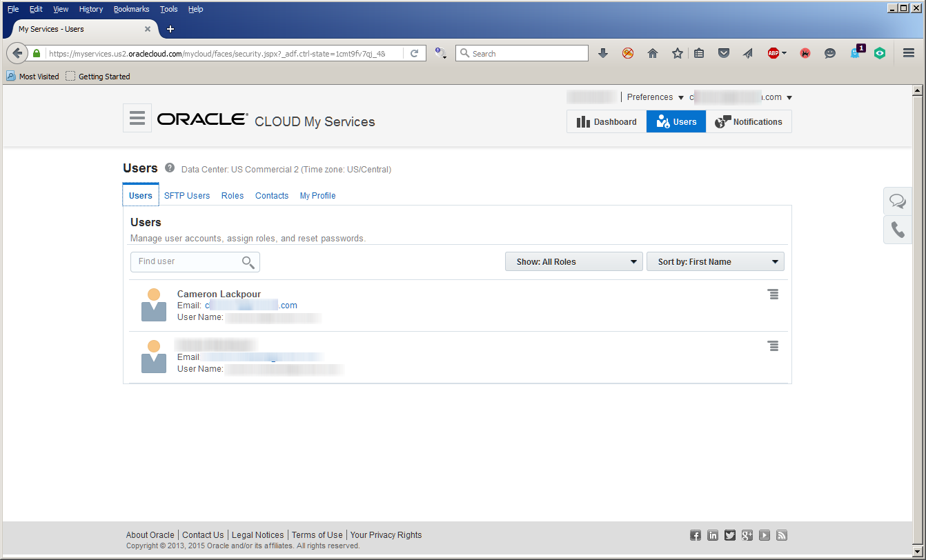The image size is (926, 560).
Task: Open Your Privacy Rights footer link
Action: [x=386, y=534]
